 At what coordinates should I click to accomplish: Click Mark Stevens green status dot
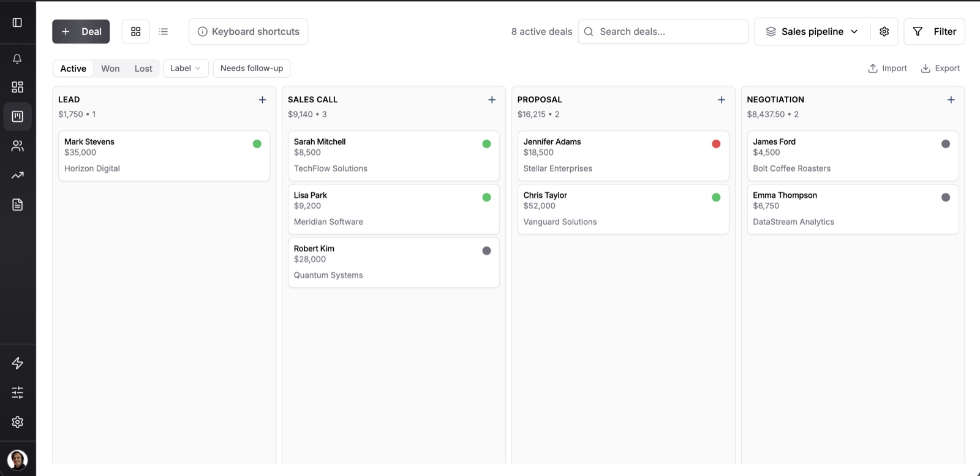click(257, 144)
